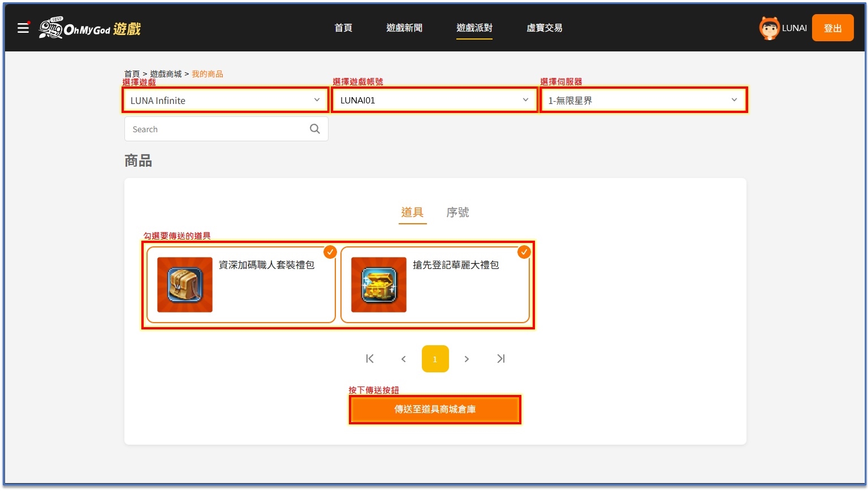Go to first page of items
Viewport: 868px width, 491px height.
[370, 359]
